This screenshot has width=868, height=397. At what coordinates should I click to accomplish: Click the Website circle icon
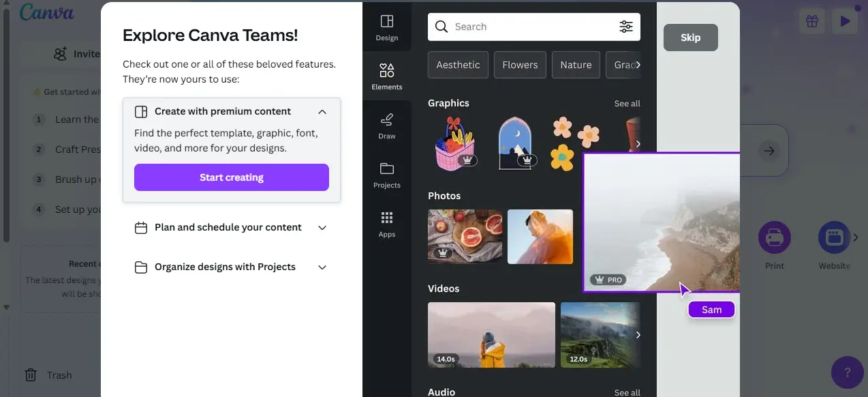(835, 237)
